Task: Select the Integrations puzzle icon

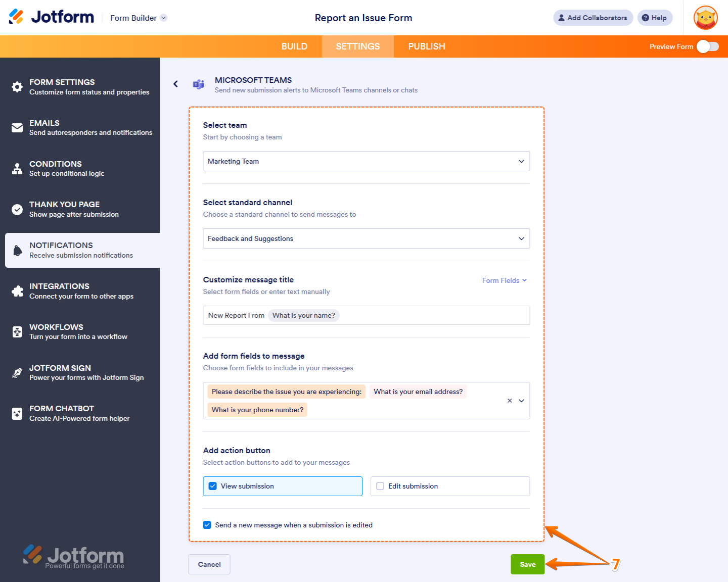Action: click(17, 291)
